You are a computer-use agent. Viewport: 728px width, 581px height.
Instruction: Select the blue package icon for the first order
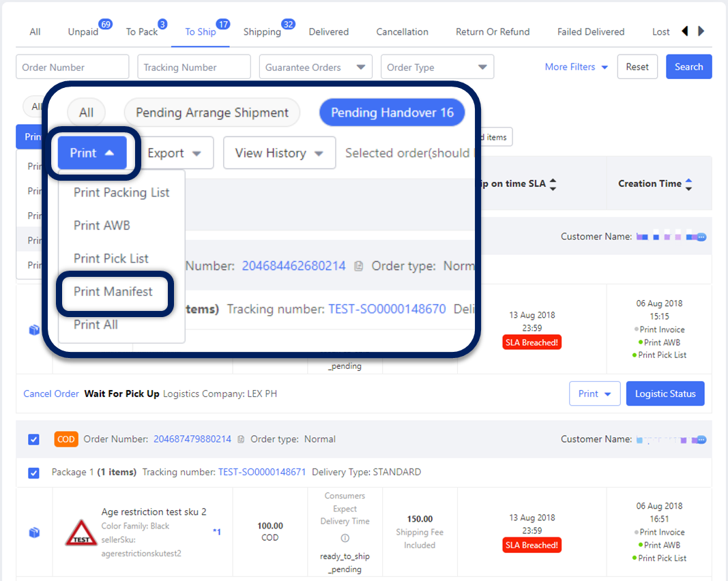point(33,330)
